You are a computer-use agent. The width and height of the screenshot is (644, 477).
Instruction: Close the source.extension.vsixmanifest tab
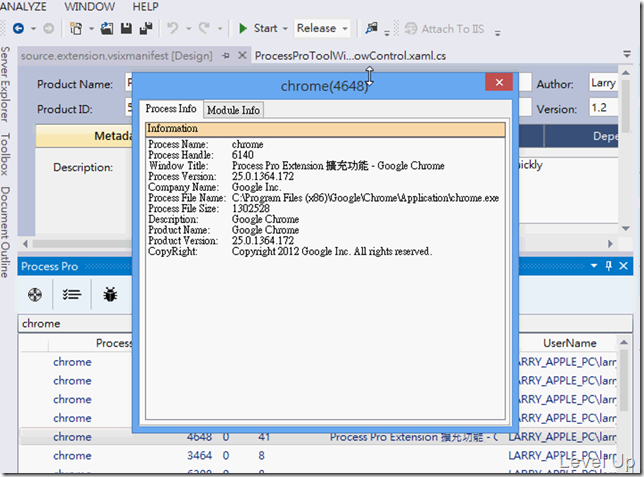point(242,55)
